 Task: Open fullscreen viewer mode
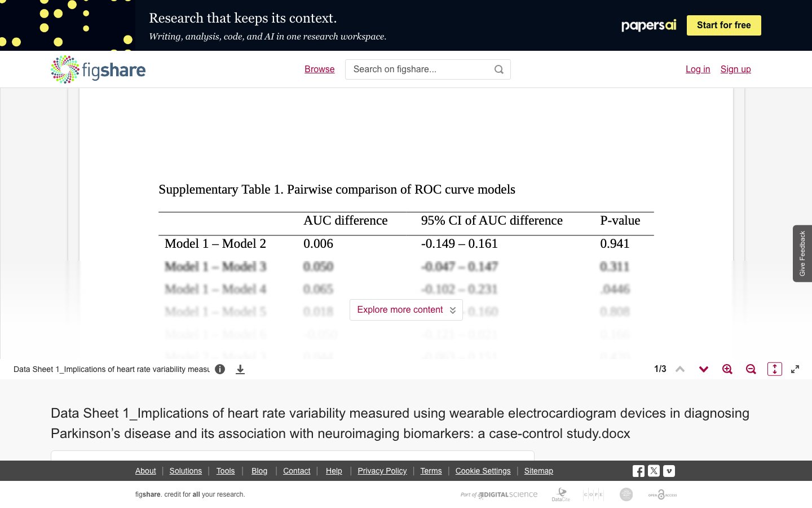pos(795,369)
